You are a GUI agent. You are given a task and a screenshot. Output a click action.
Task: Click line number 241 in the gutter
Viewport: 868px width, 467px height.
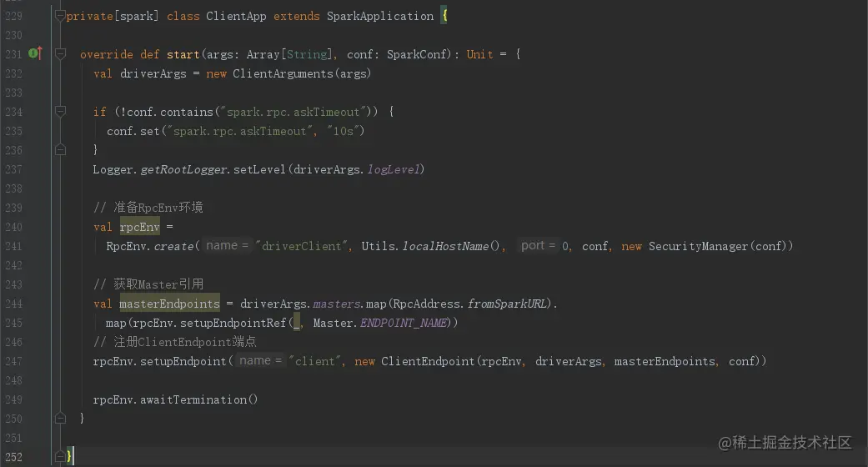coord(14,246)
